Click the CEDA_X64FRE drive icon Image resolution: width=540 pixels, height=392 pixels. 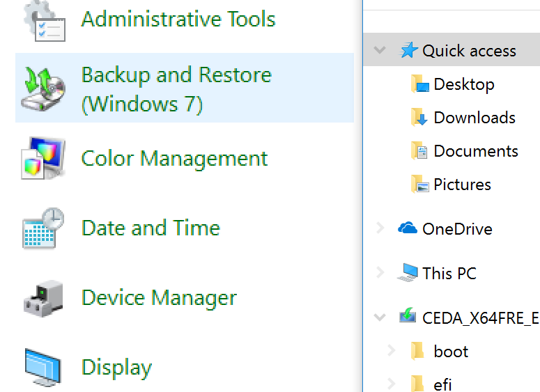[x=408, y=315]
